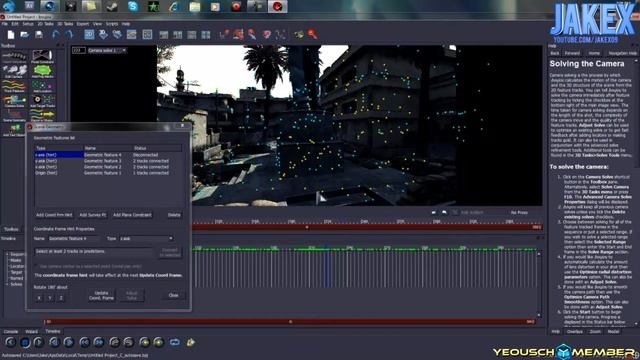Click the Save floppy disk icon

(39, 35)
